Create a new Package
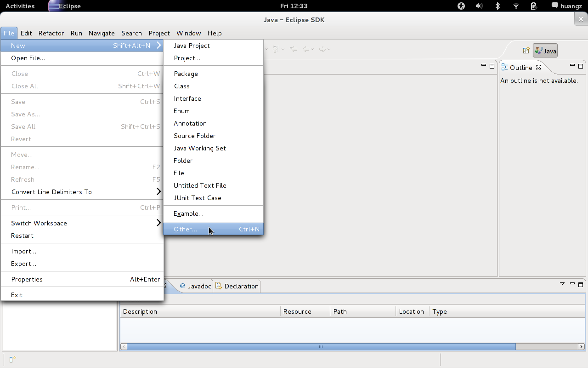 tap(213, 74)
